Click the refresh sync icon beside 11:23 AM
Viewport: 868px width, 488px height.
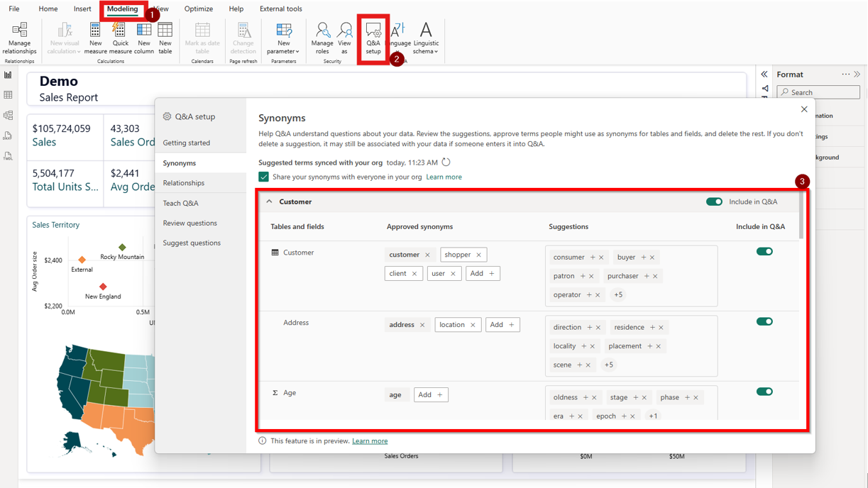click(446, 162)
